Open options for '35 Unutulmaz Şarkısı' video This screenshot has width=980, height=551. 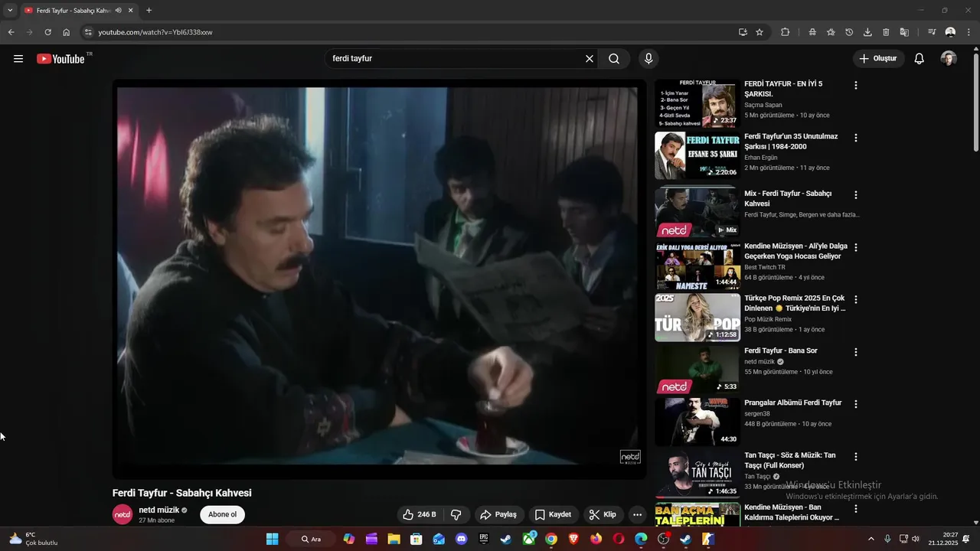point(856,138)
